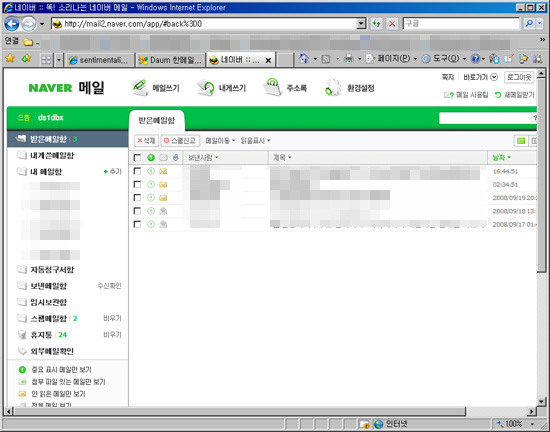Click the 삭제 delete button

(146, 141)
